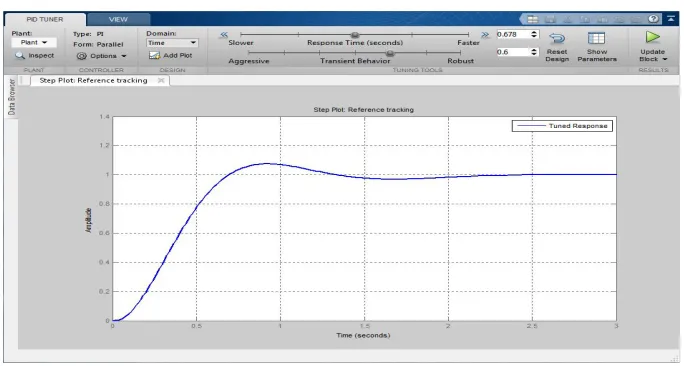Click the Tuned Response legend entry

point(562,126)
